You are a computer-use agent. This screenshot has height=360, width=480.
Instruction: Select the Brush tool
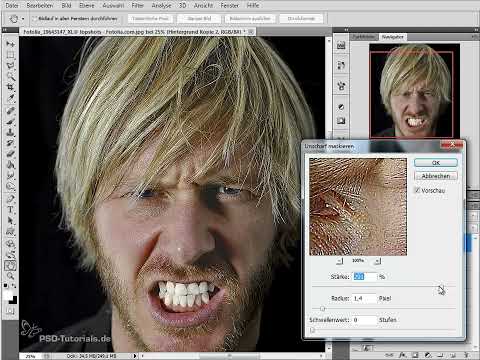[10, 121]
